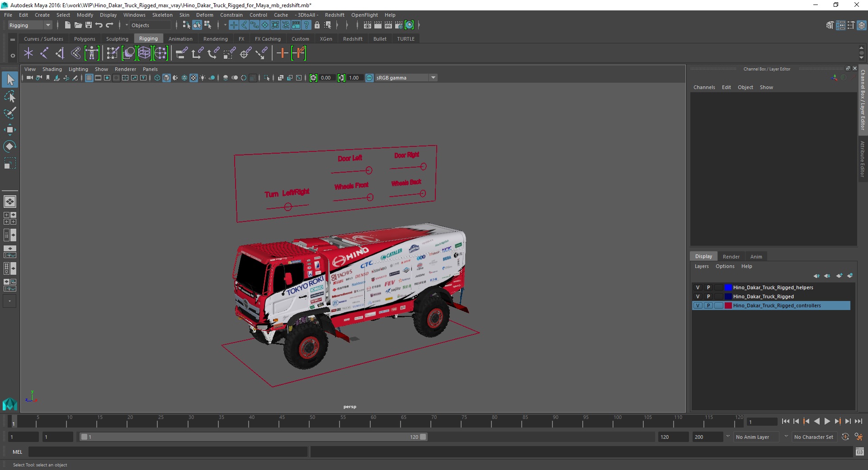Viewport: 868px width, 470px height.
Task: Open Render View window icon
Action: click(368, 25)
